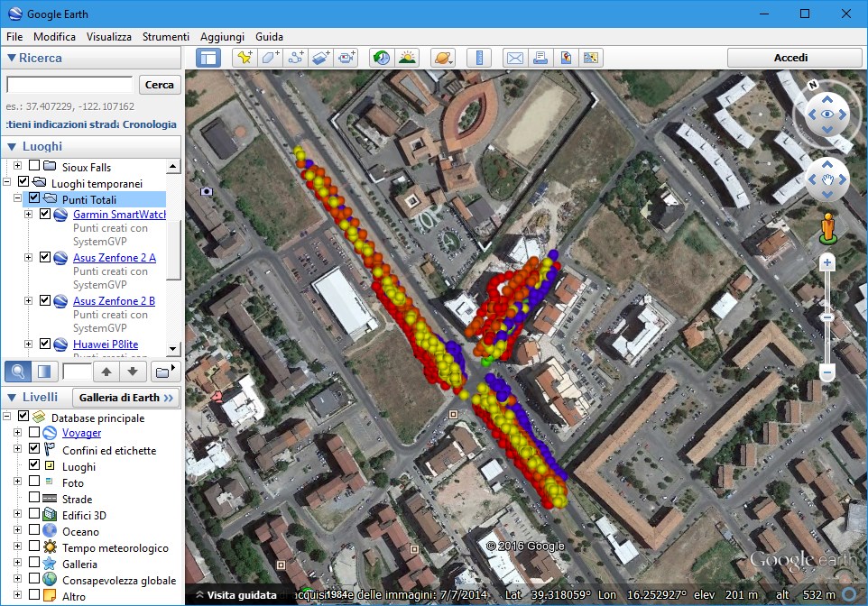The image size is (868, 606).
Task: Collapse the Punti Totali tree node
Action: 18,197
